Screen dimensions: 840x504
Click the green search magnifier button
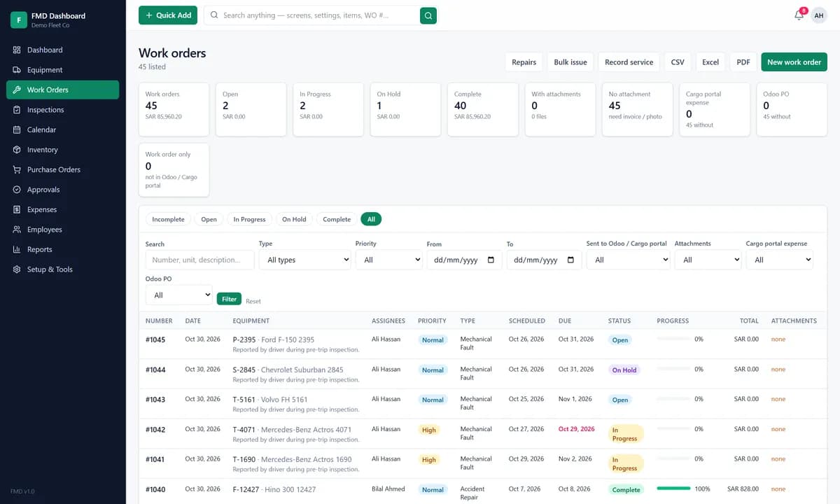coord(428,15)
